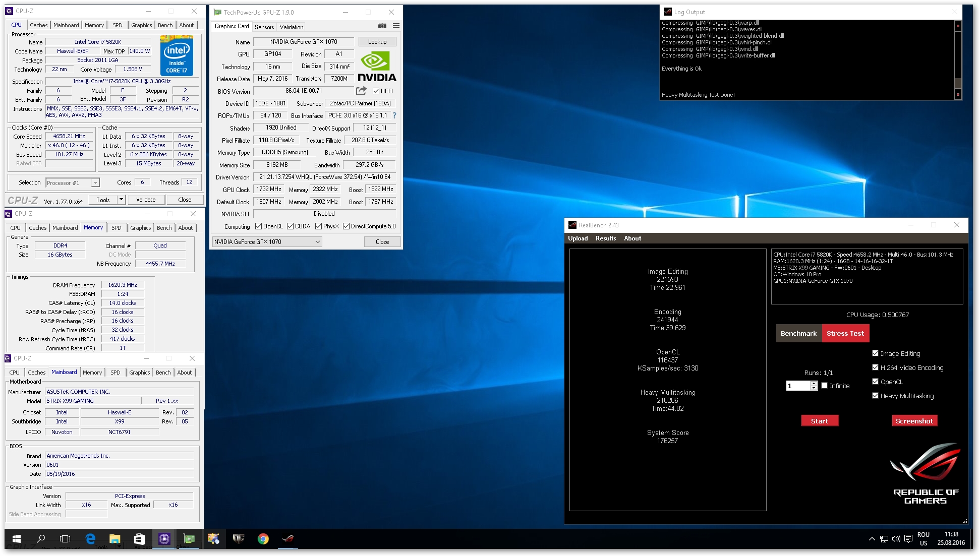Screen dimensions: 980x556
Task: Open taskbar Search
Action: [x=41, y=539]
